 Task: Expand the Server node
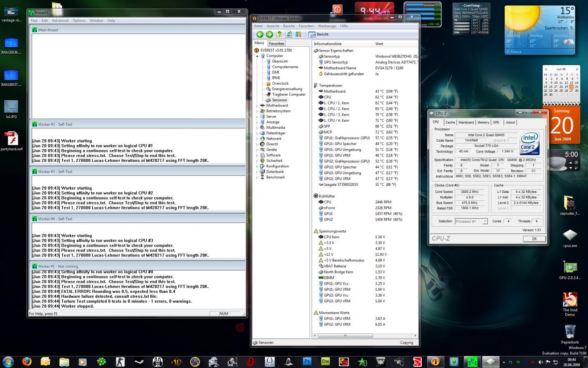pyautogui.click(x=257, y=116)
